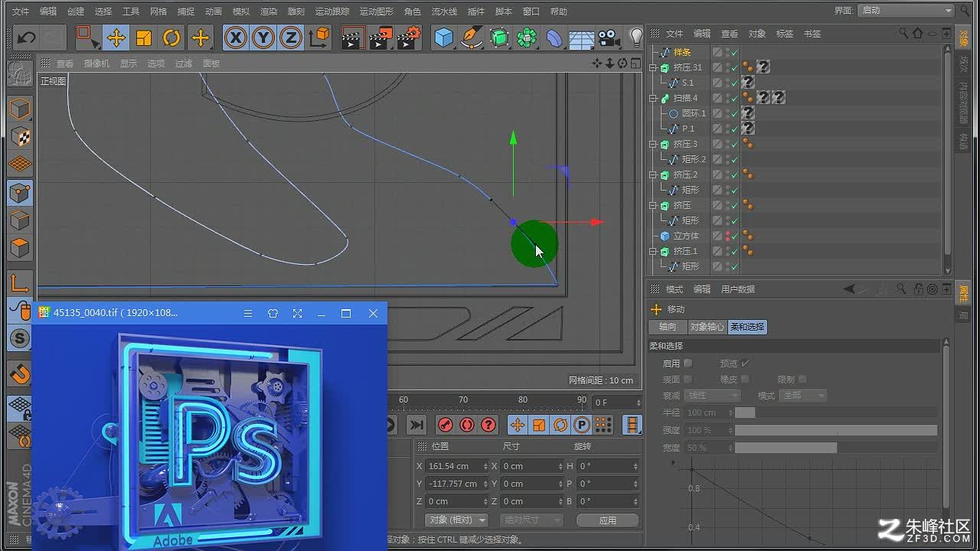Switch to the 柔和选择 tab
980x551 pixels.
(747, 327)
